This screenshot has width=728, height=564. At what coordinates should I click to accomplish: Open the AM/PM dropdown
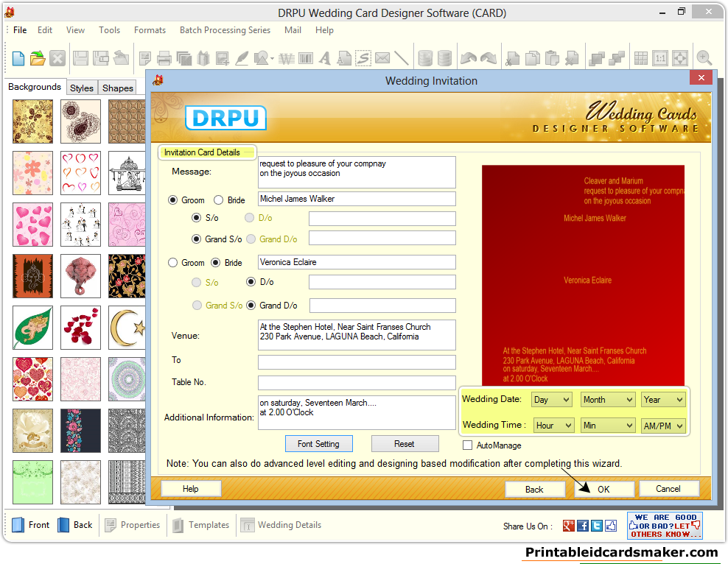click(663, 426)
